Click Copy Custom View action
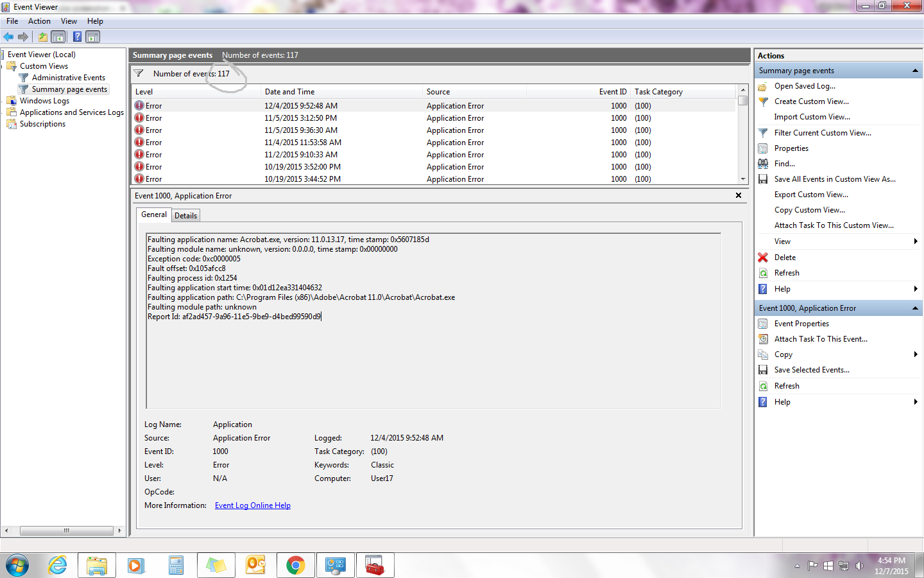 [x=810, y=210]
